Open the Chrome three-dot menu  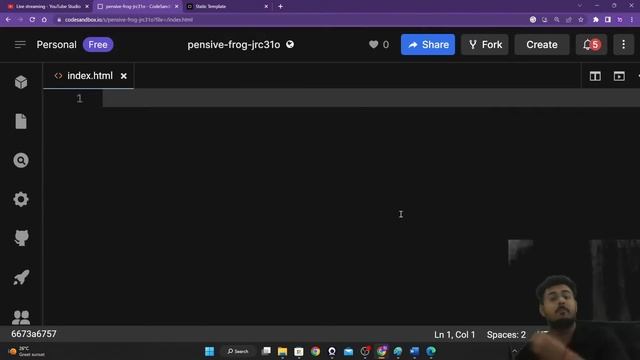point(631,20)
